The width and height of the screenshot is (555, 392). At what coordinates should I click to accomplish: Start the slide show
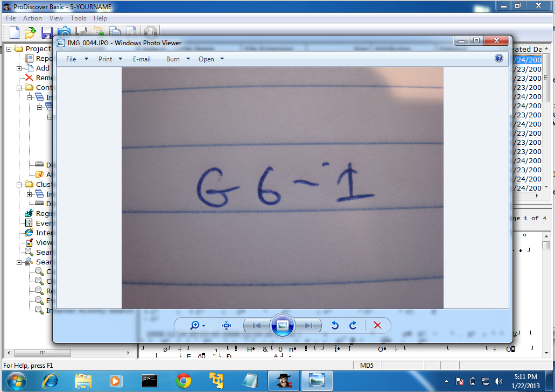tap(283, 325)
